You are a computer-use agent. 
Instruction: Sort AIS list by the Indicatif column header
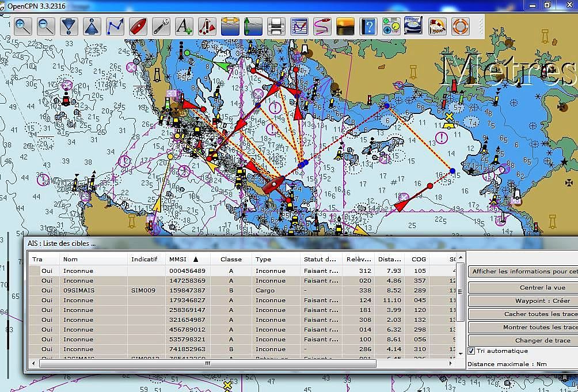click(x=146, y=260)
